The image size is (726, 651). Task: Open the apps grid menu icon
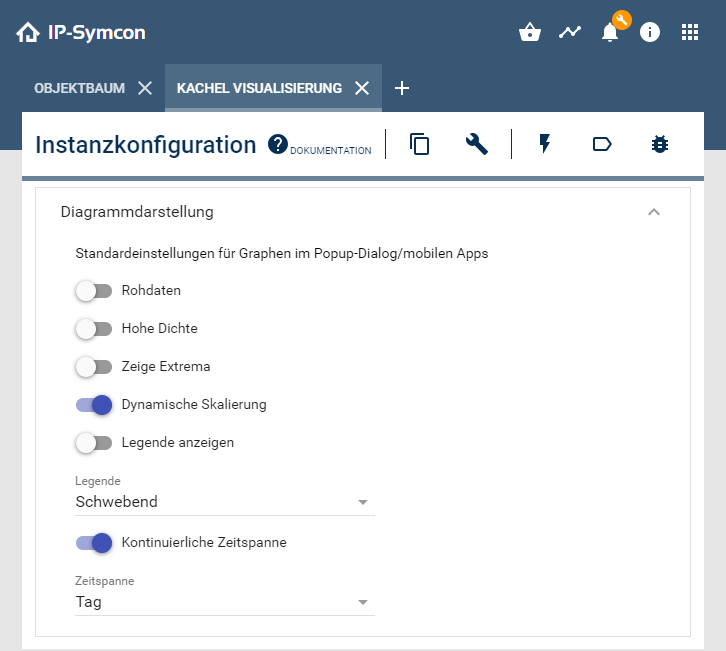click(x=690, y=32)
